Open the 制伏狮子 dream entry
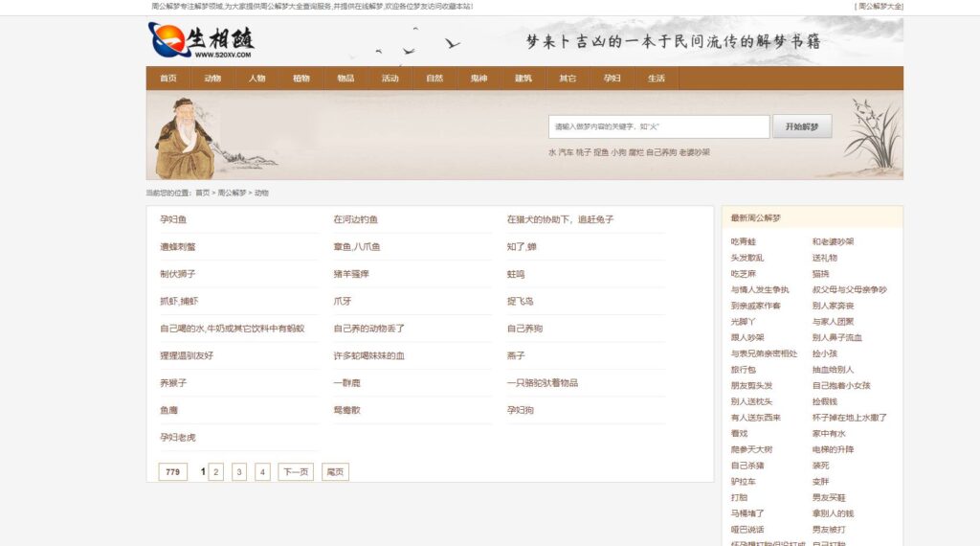The image size is (980, 546). click(x=177, y=274)
